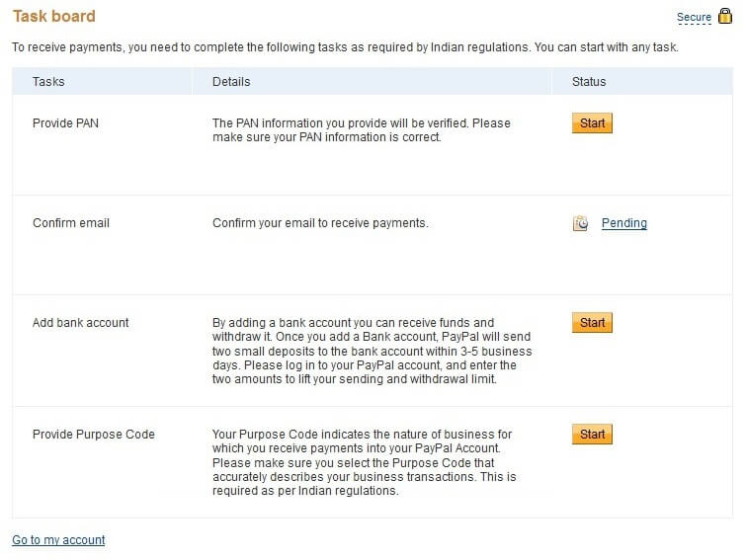Click the Purpose Code description paragraph
The width and height of the screenshot is (745, 560).
(364, 462)
